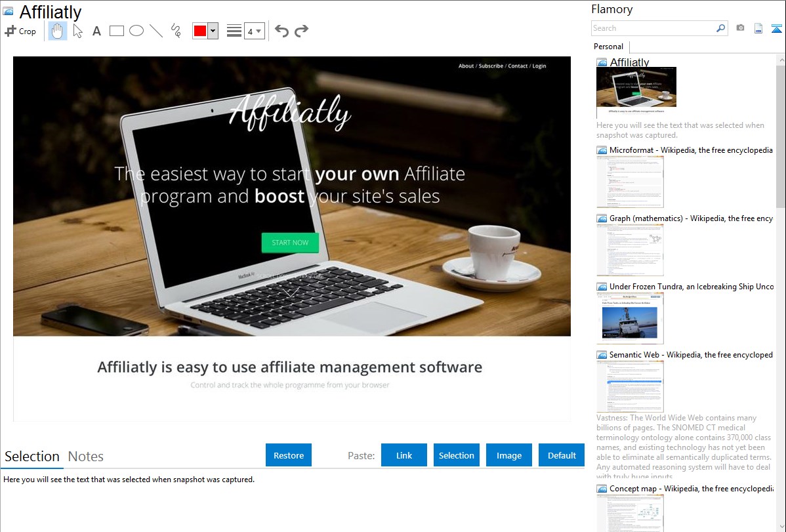This screenshot has width=786, height=532.
Task: Click the down chevron below the snapshot's START NOW button
Action: coord(291,291)
